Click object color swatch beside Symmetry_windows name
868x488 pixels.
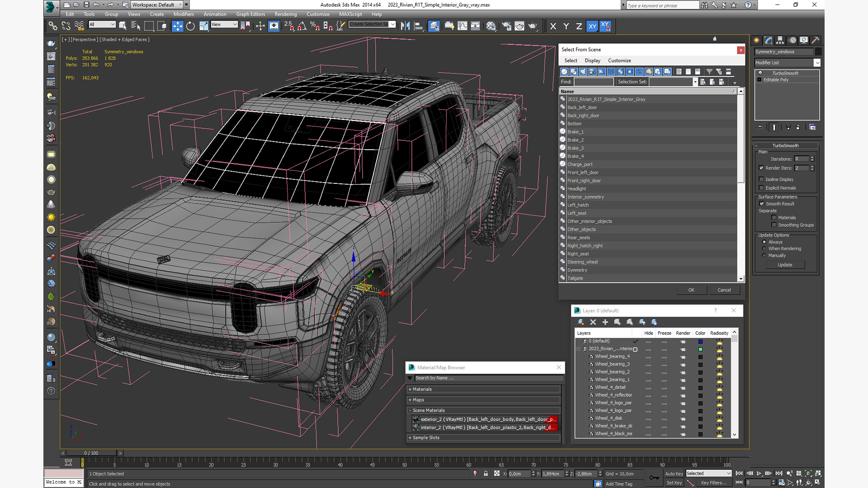point(818,52)
